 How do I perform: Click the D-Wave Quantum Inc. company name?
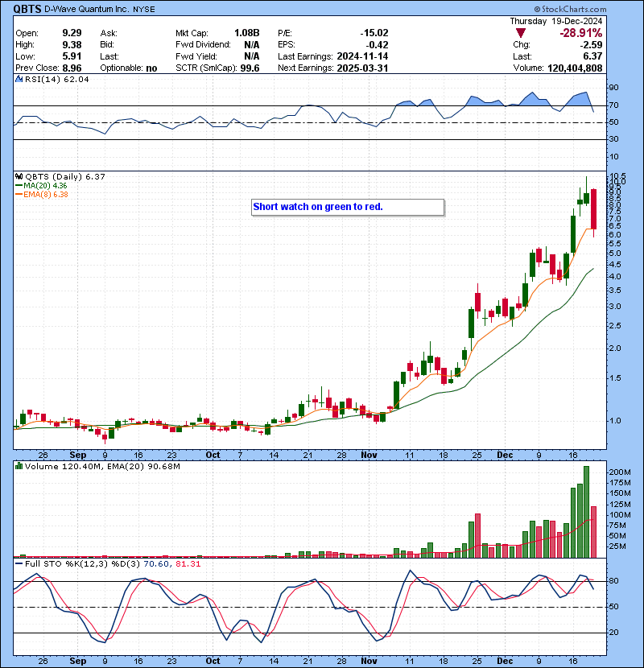(x=86, y=9)
